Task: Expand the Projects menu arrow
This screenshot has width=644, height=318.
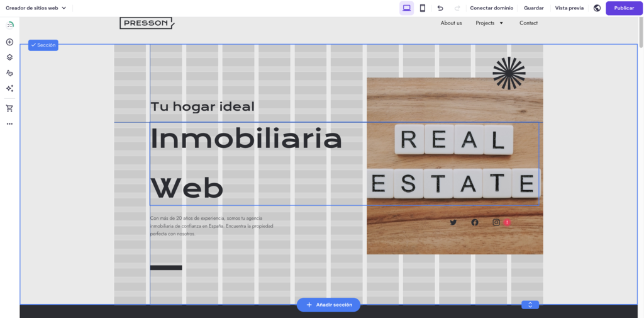Action: (501, 23)
